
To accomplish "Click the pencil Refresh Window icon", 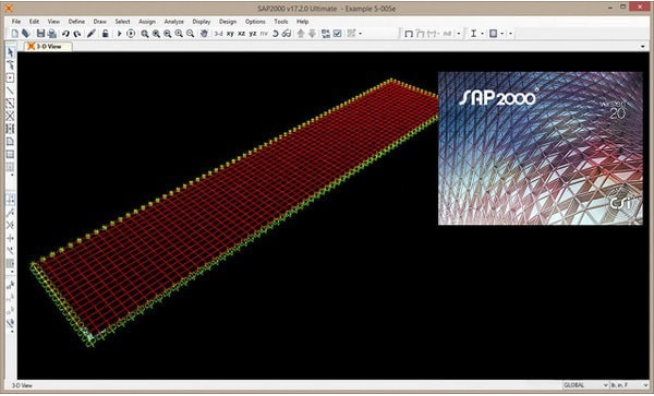I will 91,34.
